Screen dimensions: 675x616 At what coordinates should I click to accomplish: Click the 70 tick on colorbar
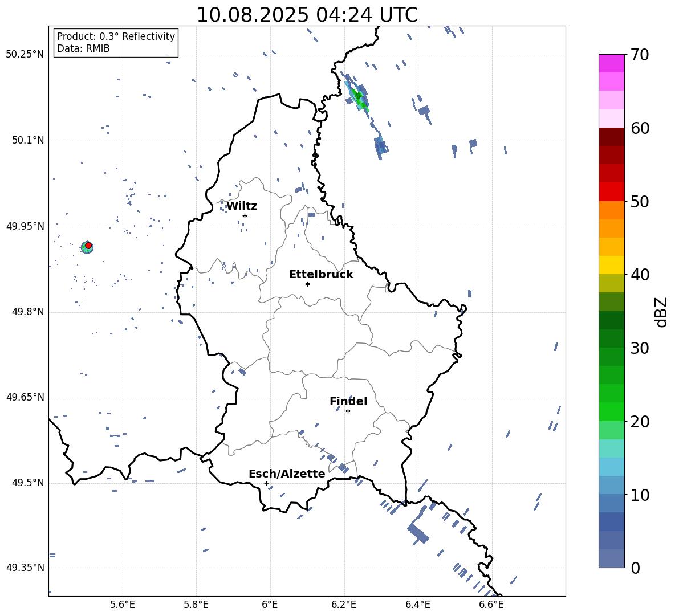[x=640, y=55]
